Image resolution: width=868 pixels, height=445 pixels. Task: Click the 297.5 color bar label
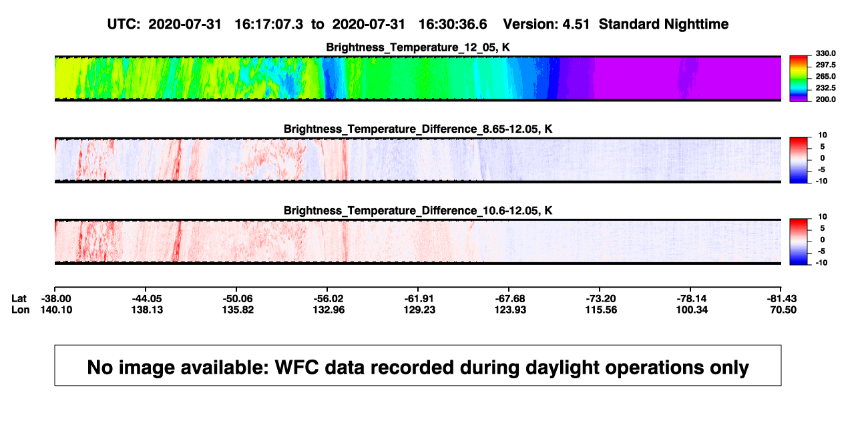[825, 65]
